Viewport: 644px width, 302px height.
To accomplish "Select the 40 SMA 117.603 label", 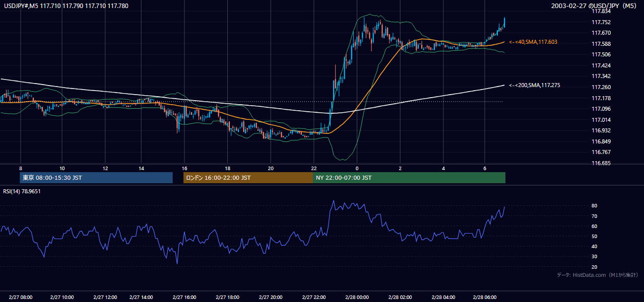I will click(x=533, y=42).
